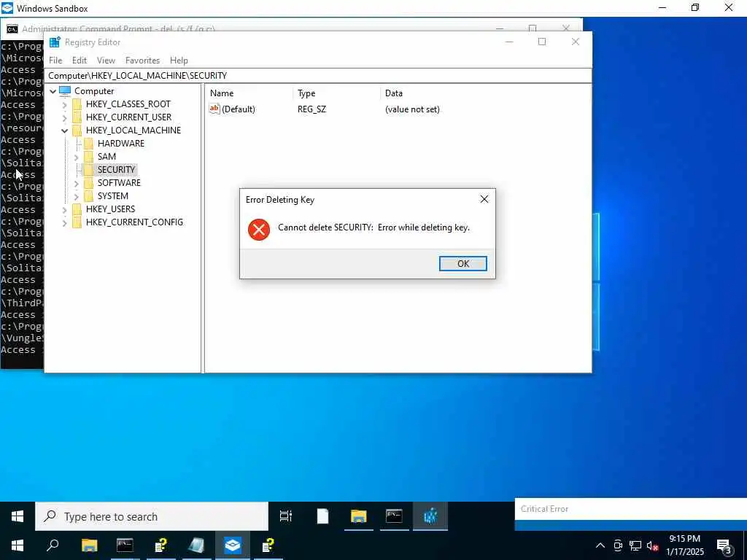The width and height of the screenshot is (747, 560).
Task: Click the network icon in system tray
Action: click(635, 545)
